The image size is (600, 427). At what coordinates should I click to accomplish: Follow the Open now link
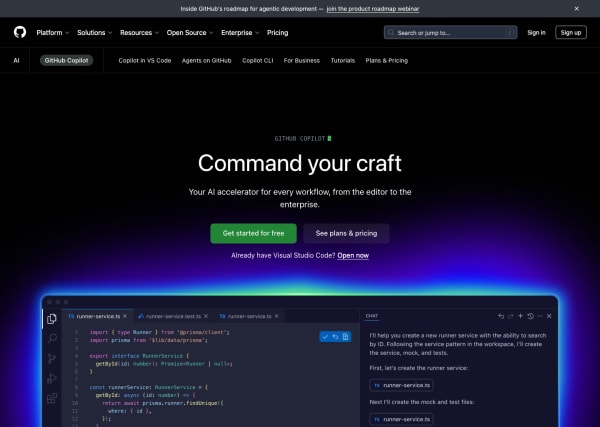point(353,256)
